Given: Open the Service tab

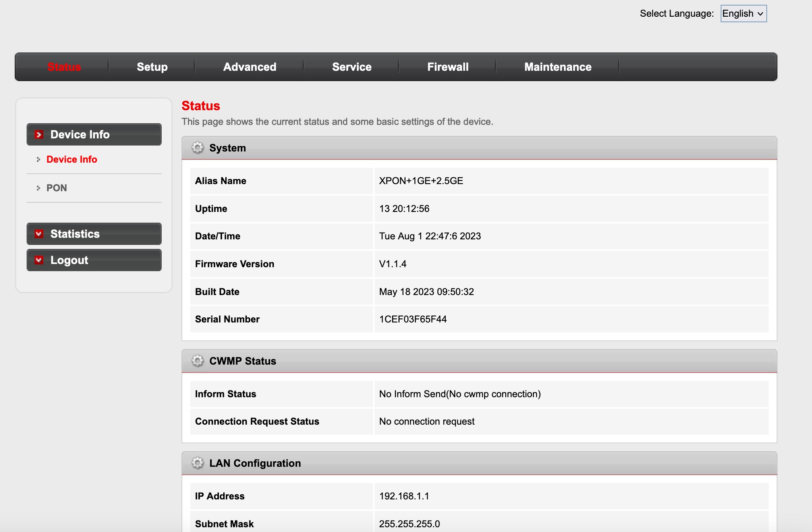Looking at the screenshot, I should [x=352, y=67].
